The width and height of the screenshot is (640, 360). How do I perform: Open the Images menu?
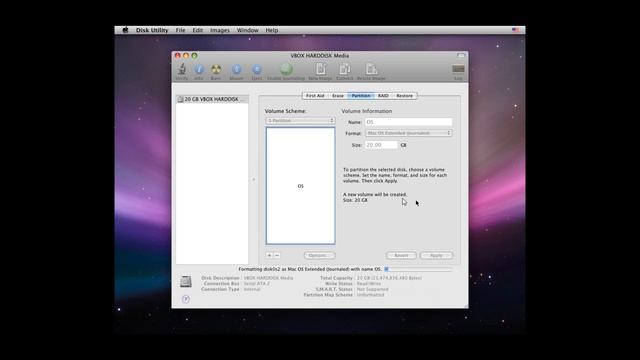pos(220,30)
